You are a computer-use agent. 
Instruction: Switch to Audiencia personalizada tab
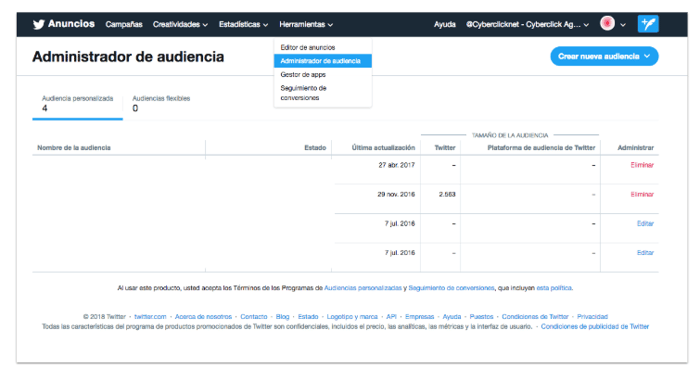[x=77, y=104]
